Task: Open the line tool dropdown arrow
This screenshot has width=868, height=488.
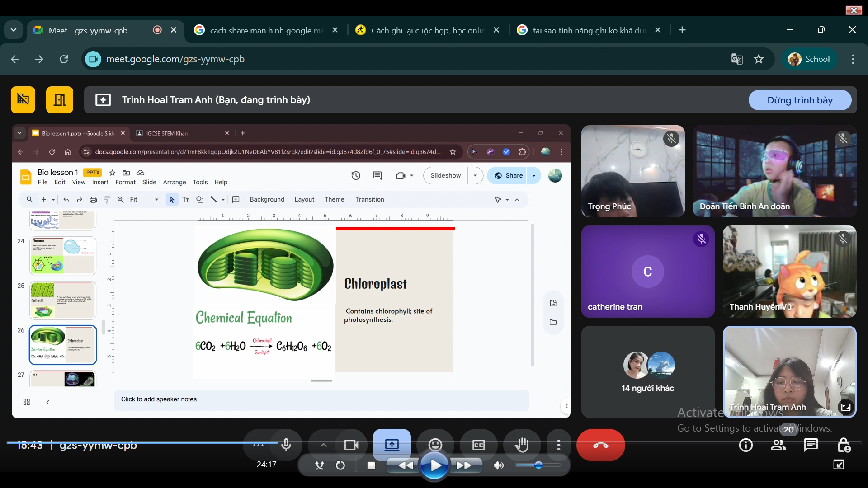Action: click(x=223, y=200)
